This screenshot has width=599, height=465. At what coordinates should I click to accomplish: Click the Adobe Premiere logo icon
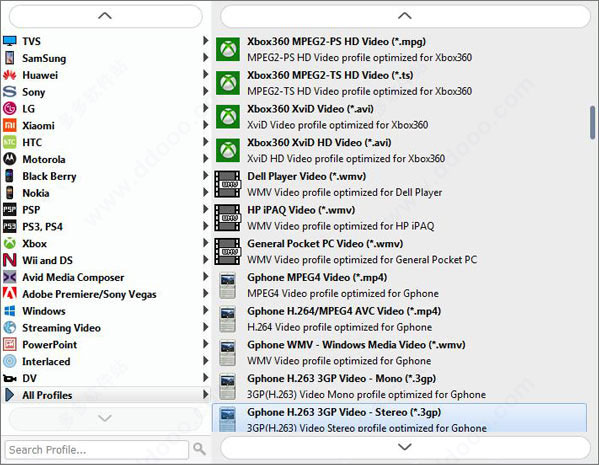click(x=10, y=293)
